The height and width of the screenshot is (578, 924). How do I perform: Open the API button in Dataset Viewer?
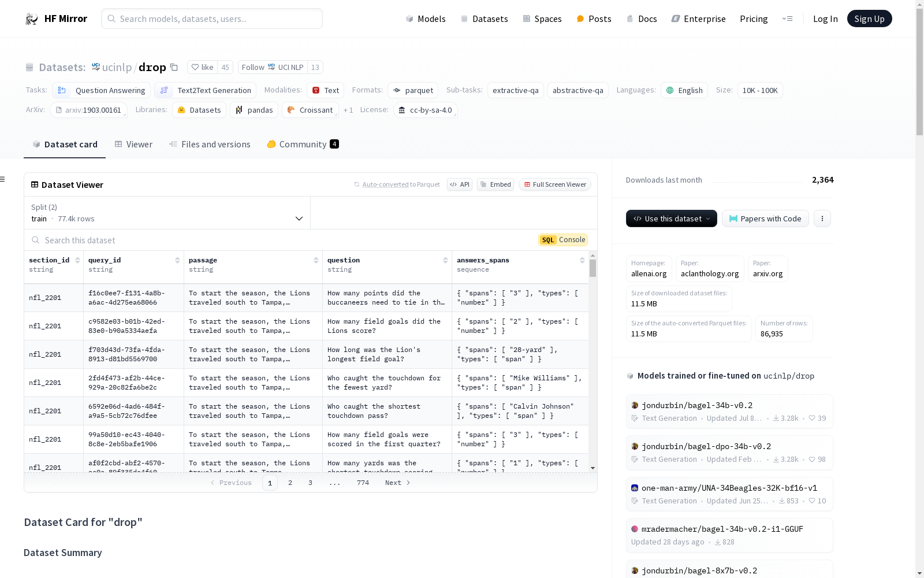(x=460, y=184)
